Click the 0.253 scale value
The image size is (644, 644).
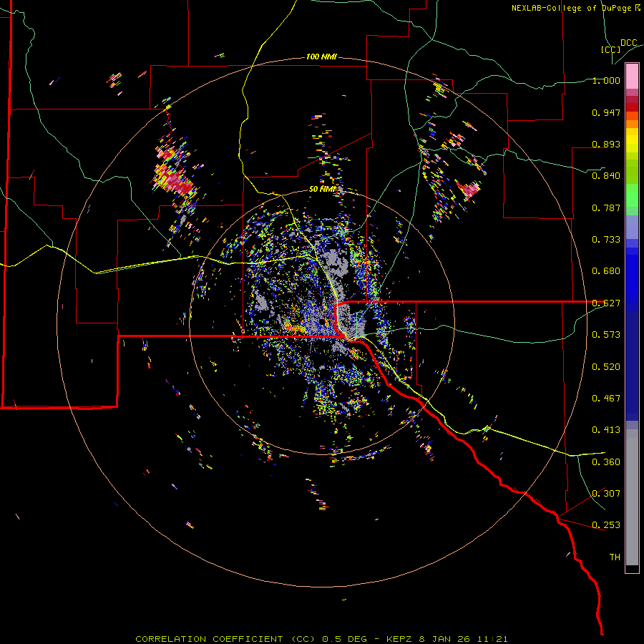coord(606,525)
